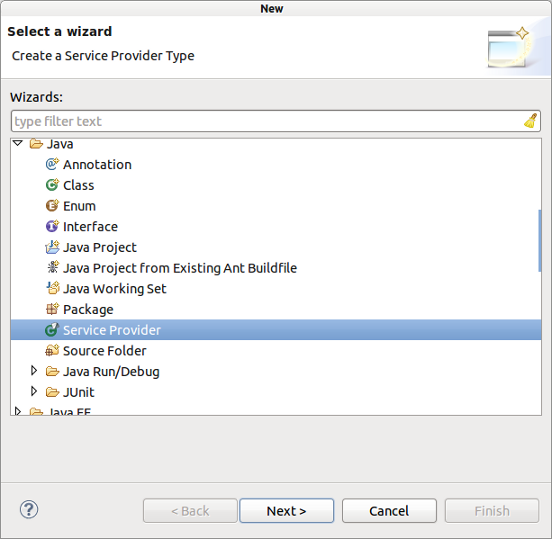552x539 pixels.
Task: Pick the Enum wizard icon
Action: tap(52, 206)
